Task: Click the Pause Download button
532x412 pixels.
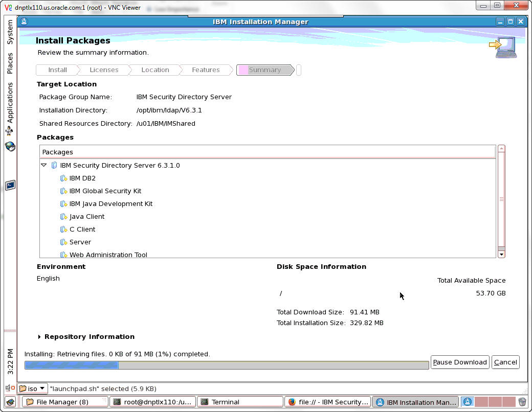Action: 460,362
